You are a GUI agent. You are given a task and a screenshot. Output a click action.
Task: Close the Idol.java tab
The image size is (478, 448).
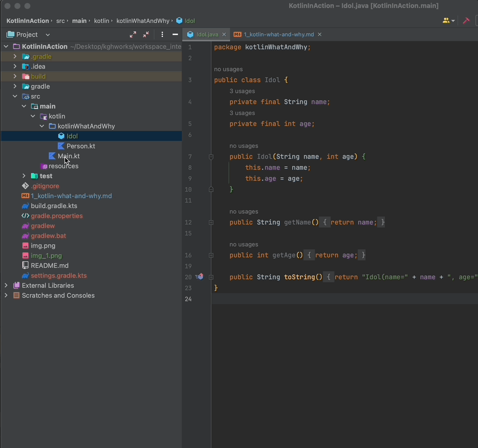click(224, 34)
